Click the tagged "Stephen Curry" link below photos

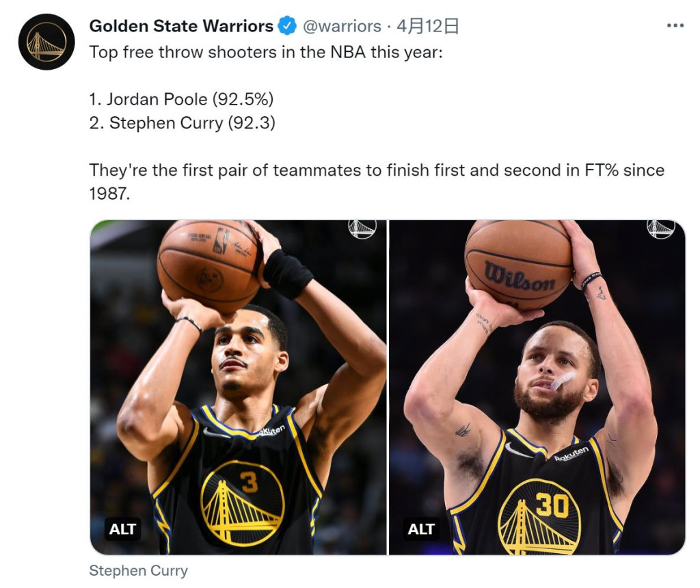point(138,571)
